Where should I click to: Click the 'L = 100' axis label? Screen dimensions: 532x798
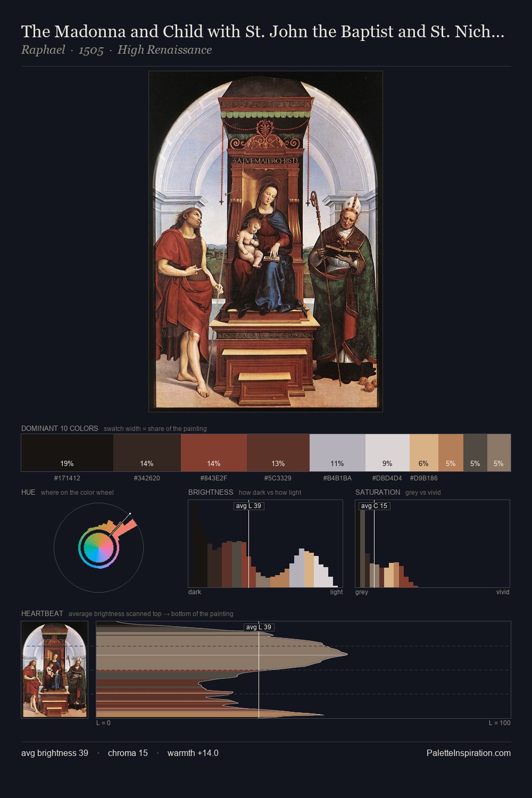click(x=500, y=723)
